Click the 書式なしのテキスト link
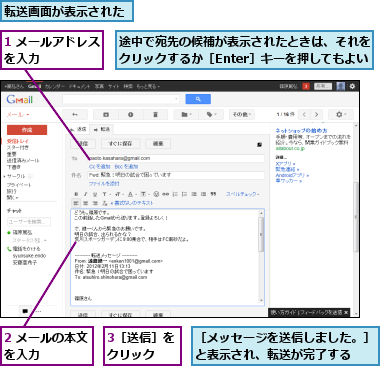 point(132,203)
